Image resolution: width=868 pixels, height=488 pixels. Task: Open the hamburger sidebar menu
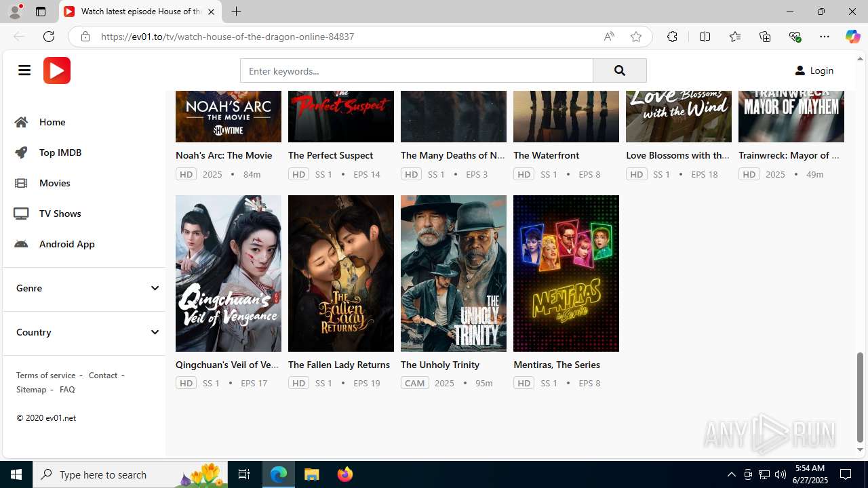click(x=24, y=70)
